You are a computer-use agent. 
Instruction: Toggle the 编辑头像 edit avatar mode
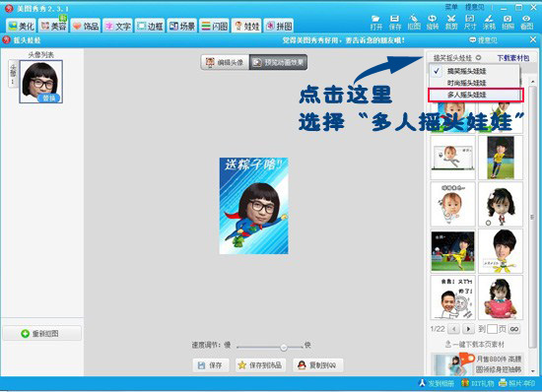[x=225, y=62]
